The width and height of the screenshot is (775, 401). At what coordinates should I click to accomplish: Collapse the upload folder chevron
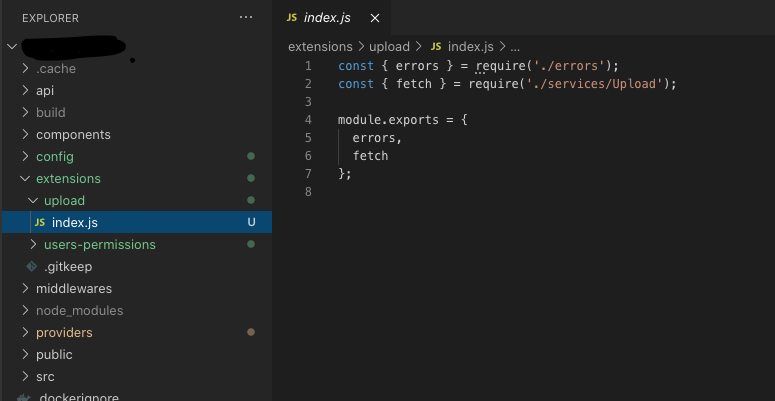click(33, 200)
